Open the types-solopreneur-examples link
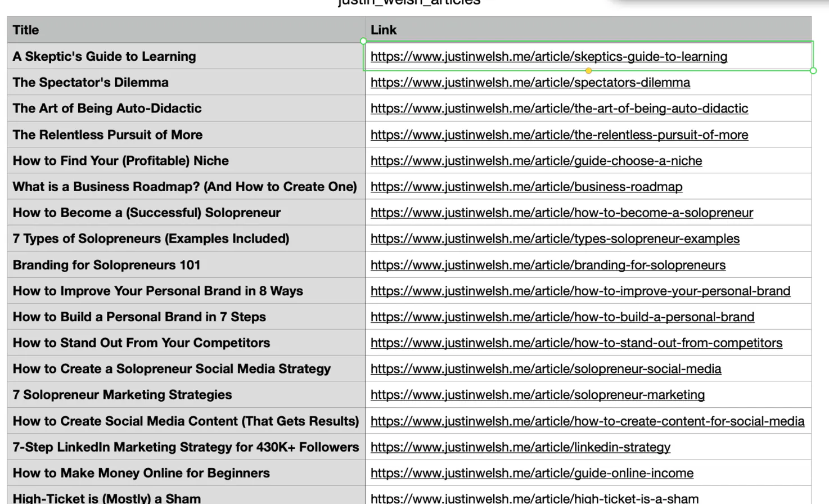Image resolution: width=829 pixels, height=504 pixels. tap(555, 238)
